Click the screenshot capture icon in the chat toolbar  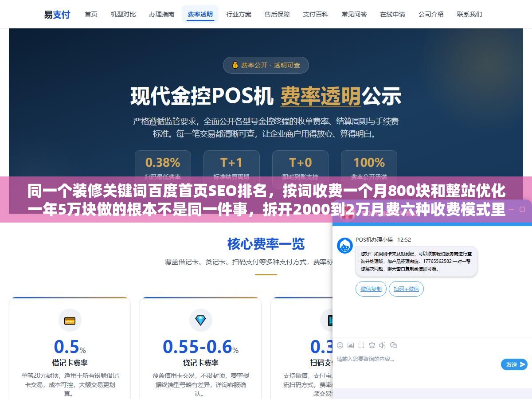pyautogui.click(x=361, y=345)
